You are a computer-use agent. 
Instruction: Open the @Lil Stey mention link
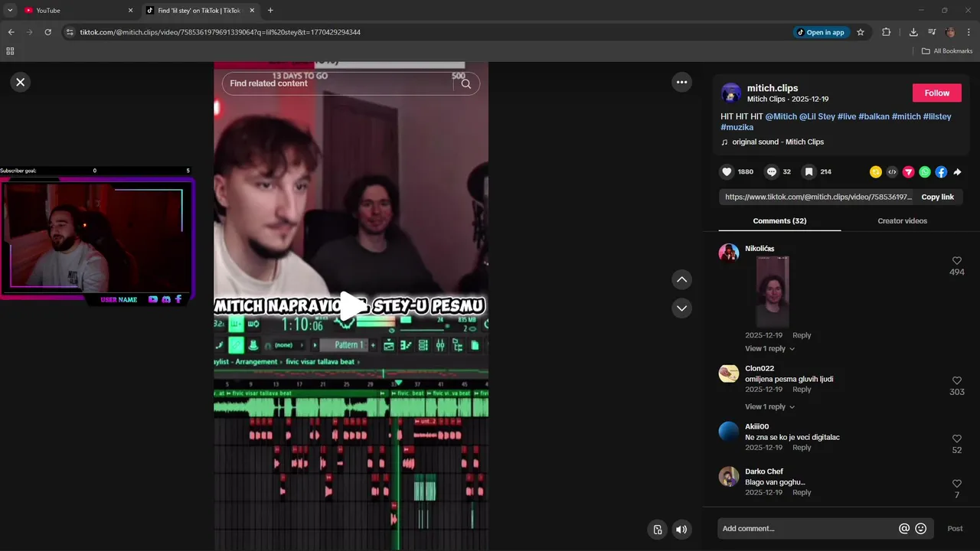(x=817, y=116)
